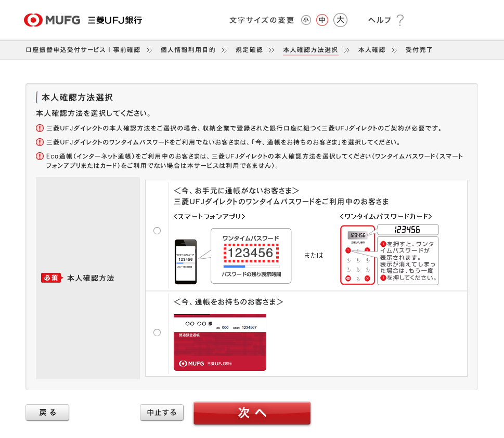504x438 pixels.
Task: Click the question mark help icon
Action: coord(399,20)
